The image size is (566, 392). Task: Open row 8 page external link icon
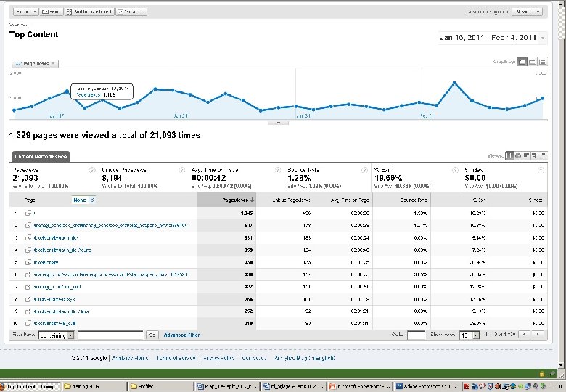pyautogui.click(x=28, y=299)
